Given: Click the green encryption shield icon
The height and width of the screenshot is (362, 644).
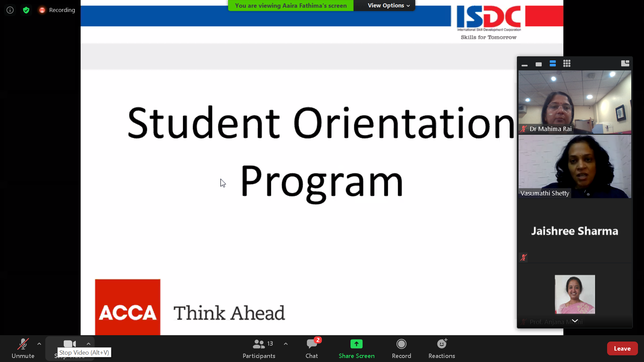Looking at the screenshot, I should [x=26, y=10].
